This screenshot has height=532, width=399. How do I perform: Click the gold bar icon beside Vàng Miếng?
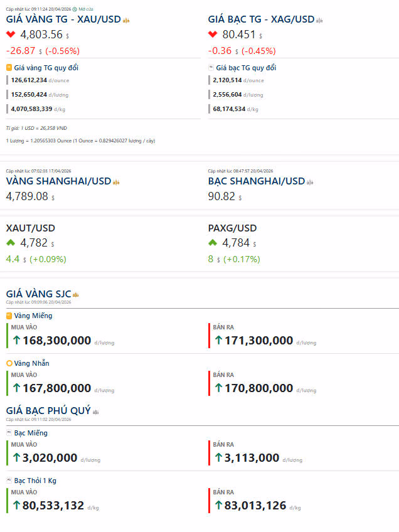pyautogui.click(x=9, y=316)
